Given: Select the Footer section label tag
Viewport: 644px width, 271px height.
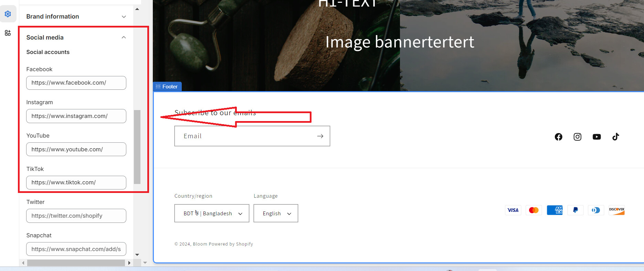Looking at the screenshot, I should pyautogui.click(x=167, y=87).
